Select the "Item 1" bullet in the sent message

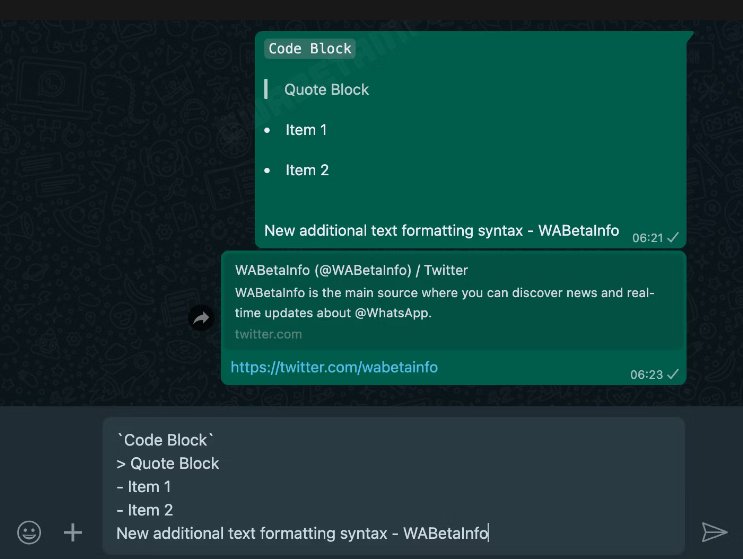[306, 130]
